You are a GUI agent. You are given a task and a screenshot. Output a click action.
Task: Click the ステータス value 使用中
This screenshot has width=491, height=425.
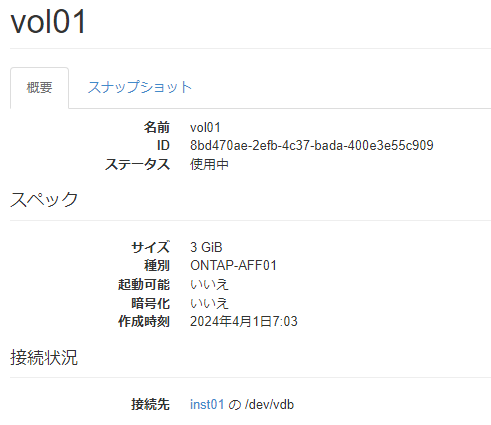pos(209,164)
